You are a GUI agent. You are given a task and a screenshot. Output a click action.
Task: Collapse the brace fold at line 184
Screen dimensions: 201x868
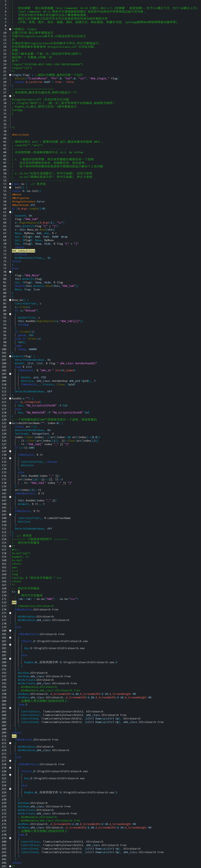pos(10,645)
